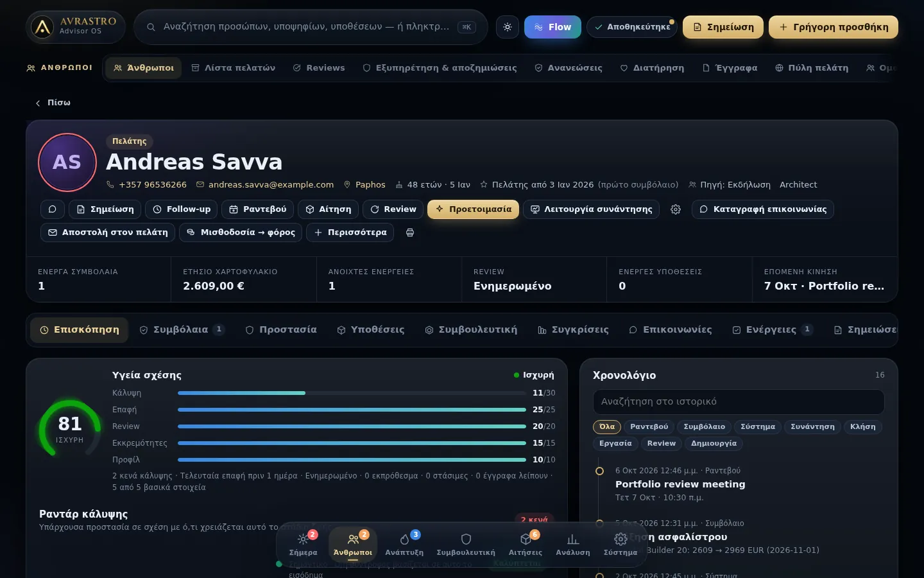Click the print icon after Περισσότερα
The width and height of the screenshot is (924, 578).
pyautogui.click(x=410, y=232)
